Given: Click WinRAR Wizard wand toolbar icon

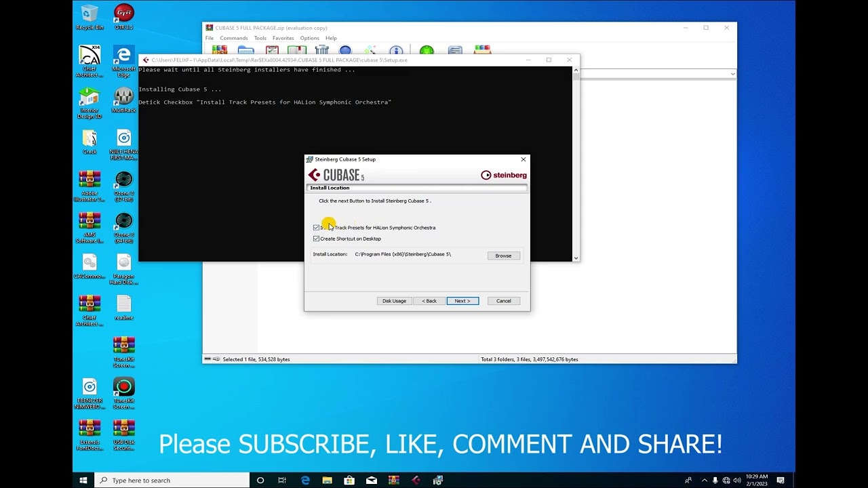Looking at the screenshot, I should pyautogui.click(x=371, y=50).
